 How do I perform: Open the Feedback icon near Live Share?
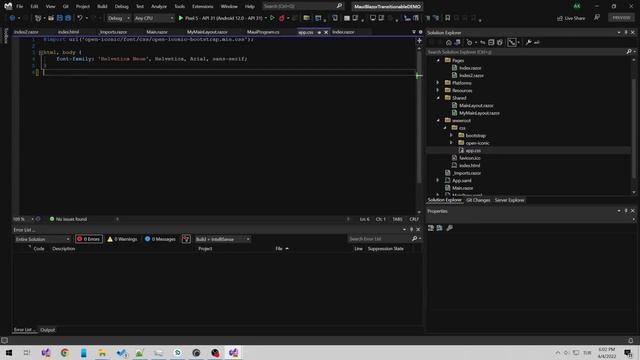tap(597, 18)
